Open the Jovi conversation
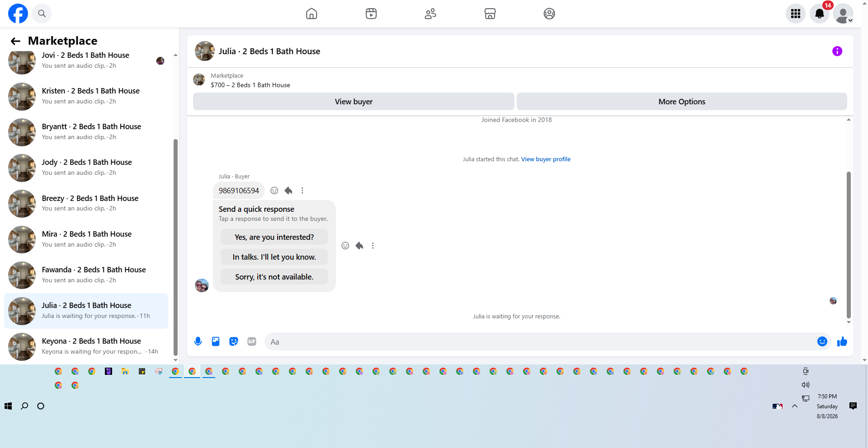This screenshot has height=448, width=868. [86, 61]
